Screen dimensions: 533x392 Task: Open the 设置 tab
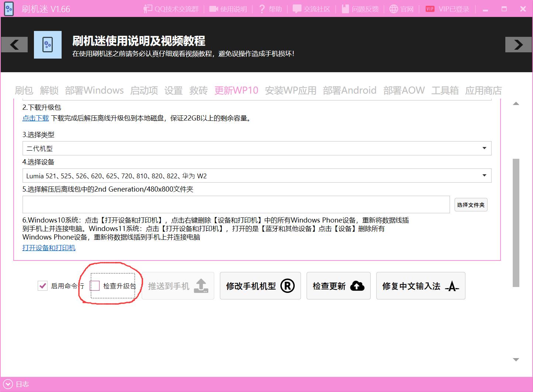tap(173, 90)
